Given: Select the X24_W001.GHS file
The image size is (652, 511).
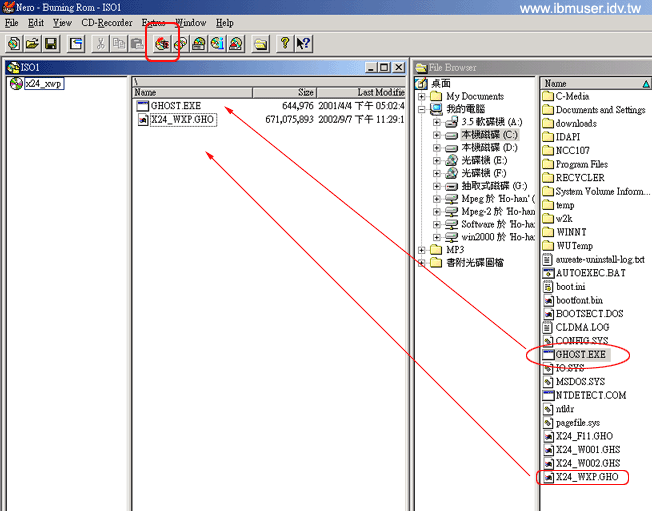Looking at the screenshot, I should pos(588,450).
